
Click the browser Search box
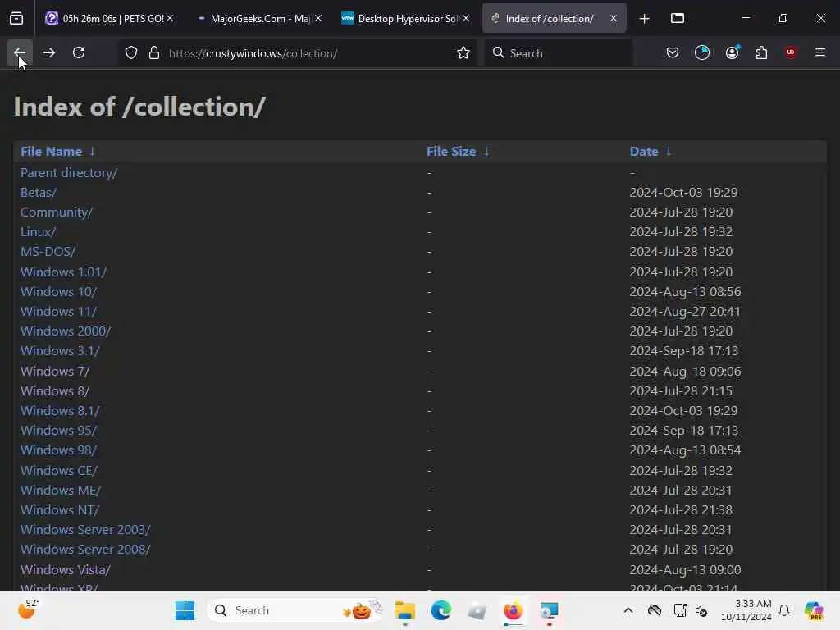pos(559,53)
